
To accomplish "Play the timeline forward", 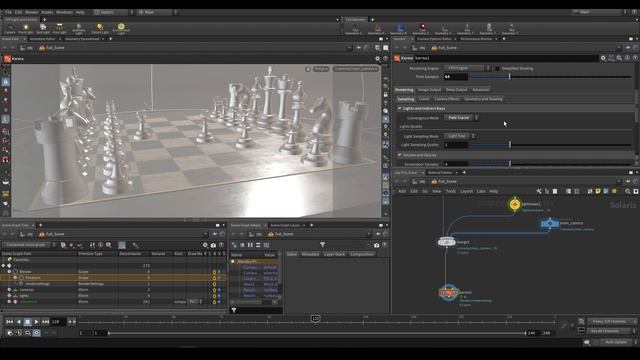I will (x=36, y=322).
